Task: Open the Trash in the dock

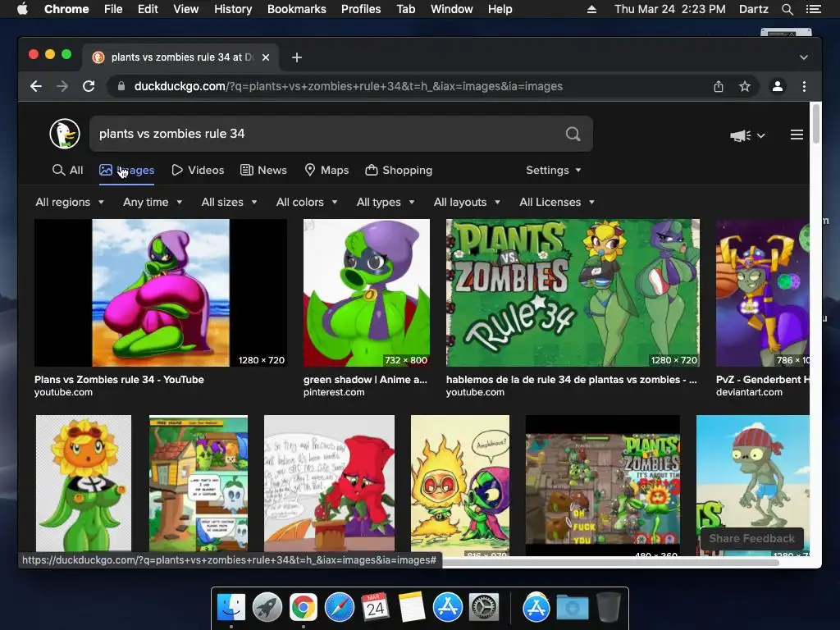Action: tap(608, 608)
